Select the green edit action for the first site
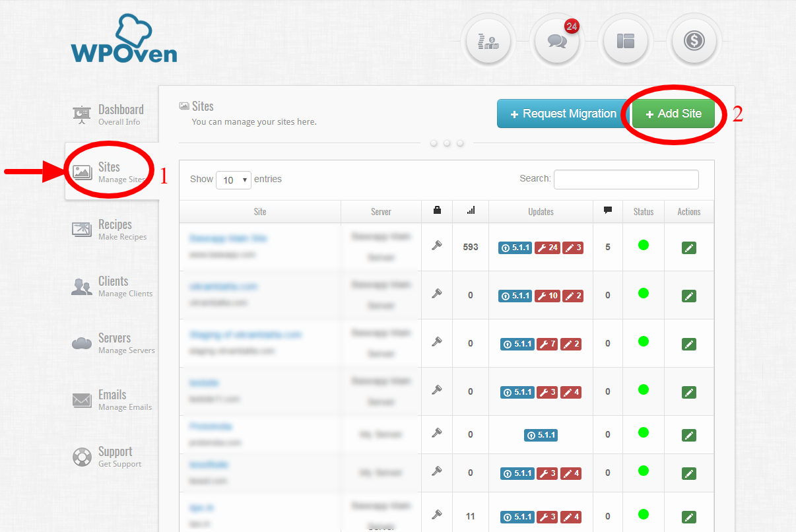 (x=688, y=248)
